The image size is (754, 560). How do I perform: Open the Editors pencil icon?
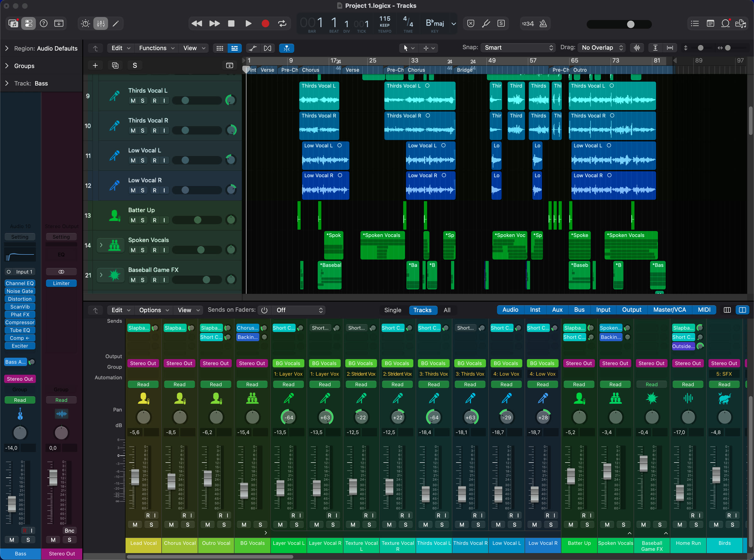(x=116, y=23)
